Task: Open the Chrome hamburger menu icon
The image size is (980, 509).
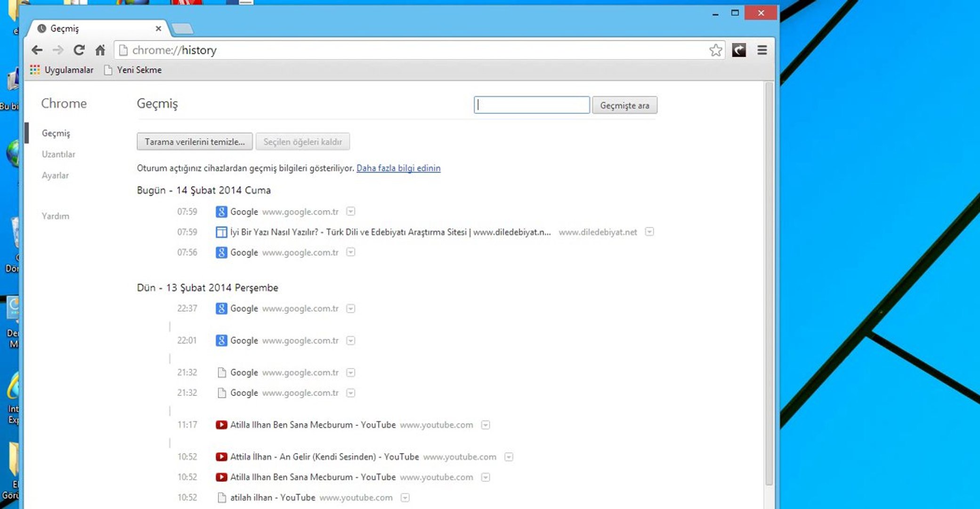Action: pyautogui.click(x=762, y=50)
